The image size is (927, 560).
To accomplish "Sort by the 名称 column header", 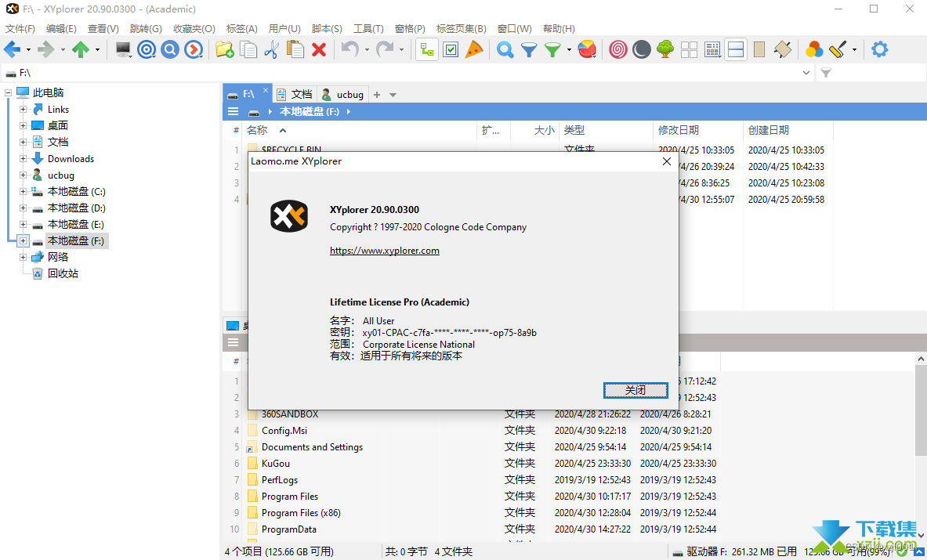I will click(x=257, y=131).
